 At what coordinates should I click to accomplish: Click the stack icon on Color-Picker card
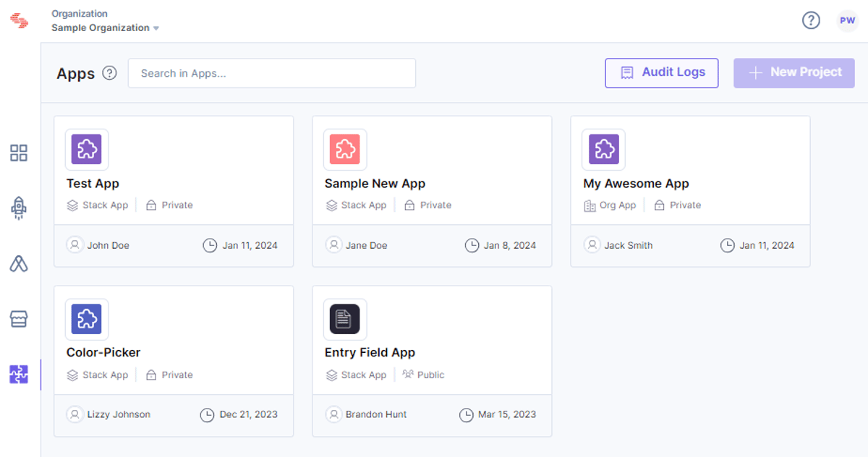click(72, 375)
